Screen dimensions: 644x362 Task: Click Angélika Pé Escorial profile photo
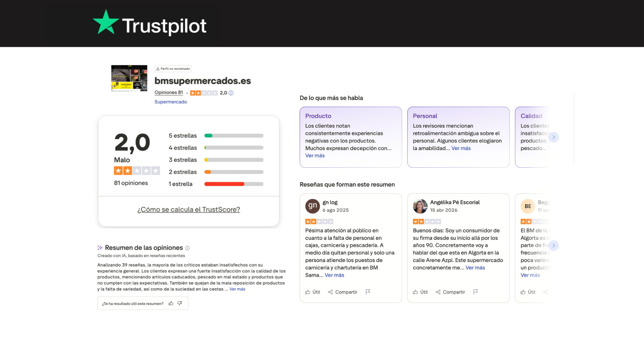click(x=420, y=206)
